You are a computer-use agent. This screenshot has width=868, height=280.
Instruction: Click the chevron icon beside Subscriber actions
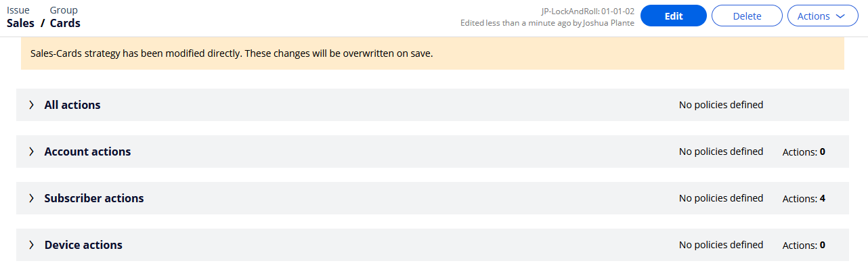pyautogui.click(x=31, y=198)
